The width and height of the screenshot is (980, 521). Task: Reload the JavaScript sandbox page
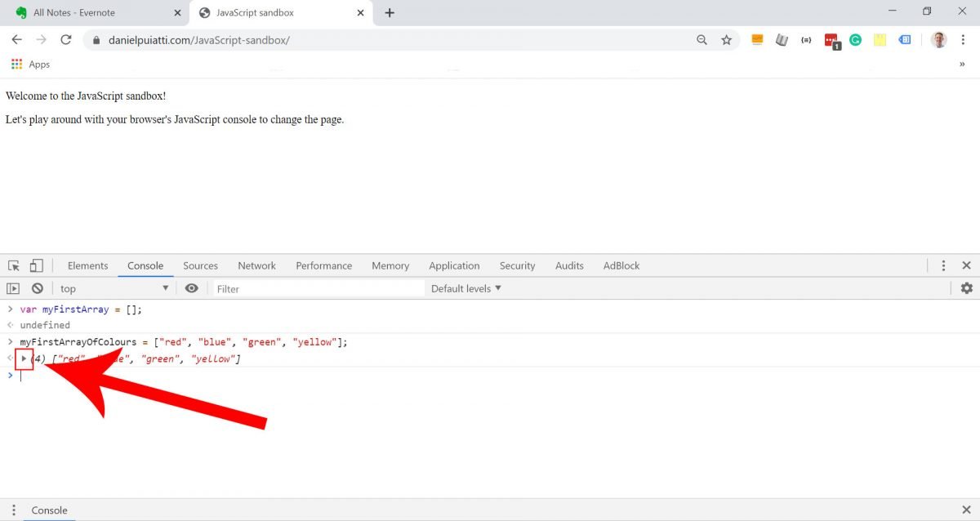pos(66,39)
